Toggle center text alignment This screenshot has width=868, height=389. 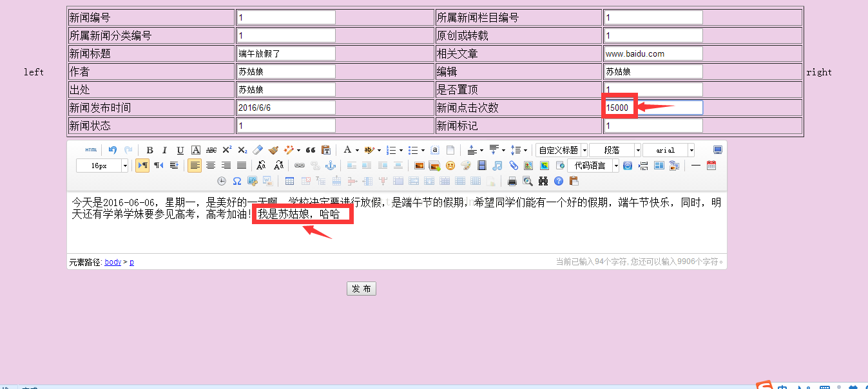tap(210, 166)
